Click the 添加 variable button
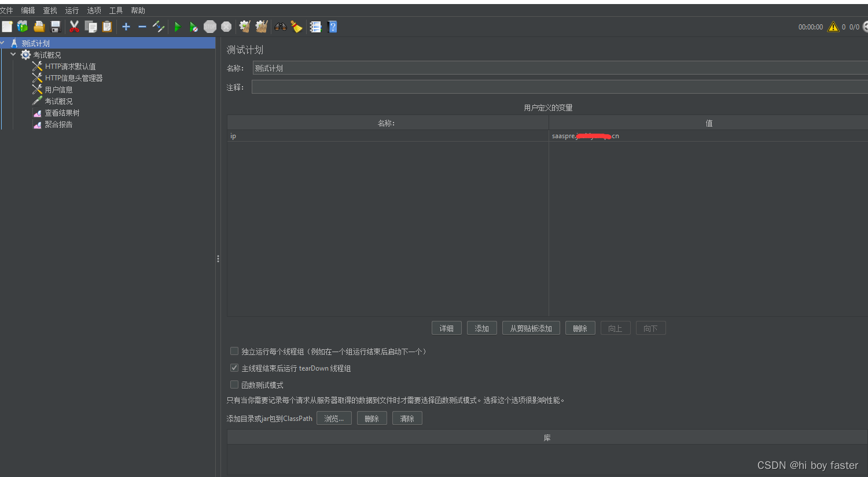 coord(482,328)
